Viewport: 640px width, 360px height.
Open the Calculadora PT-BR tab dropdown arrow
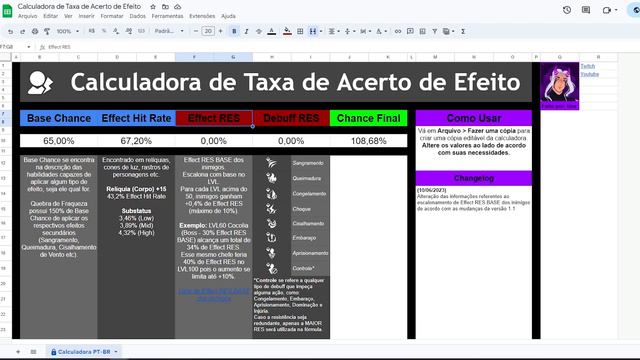(x=116, y=352)
